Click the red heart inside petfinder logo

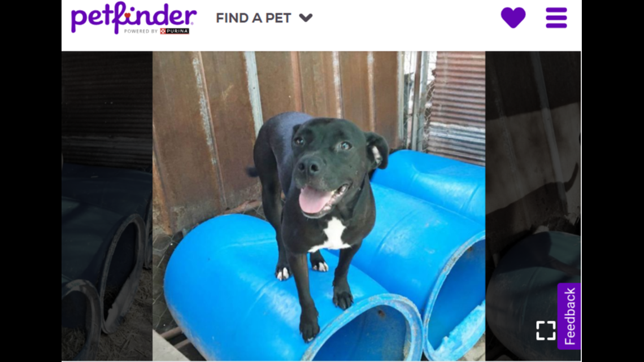[128, 16]
